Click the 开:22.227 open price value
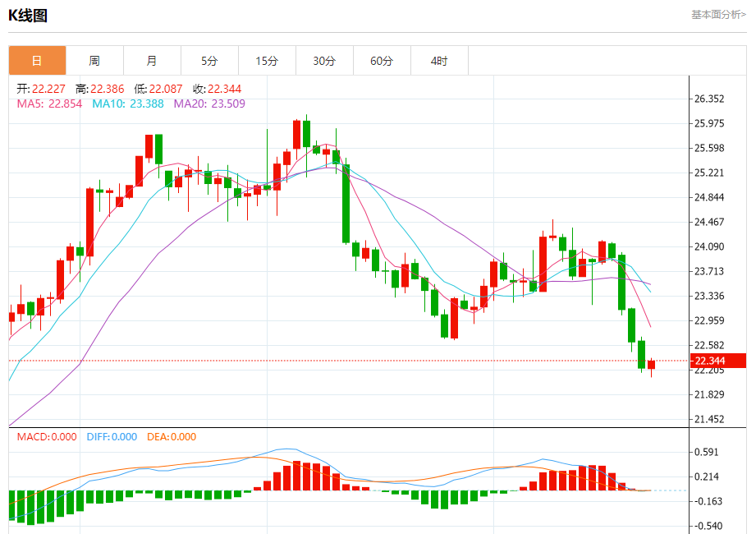The image size is (756, 534). 41,89
